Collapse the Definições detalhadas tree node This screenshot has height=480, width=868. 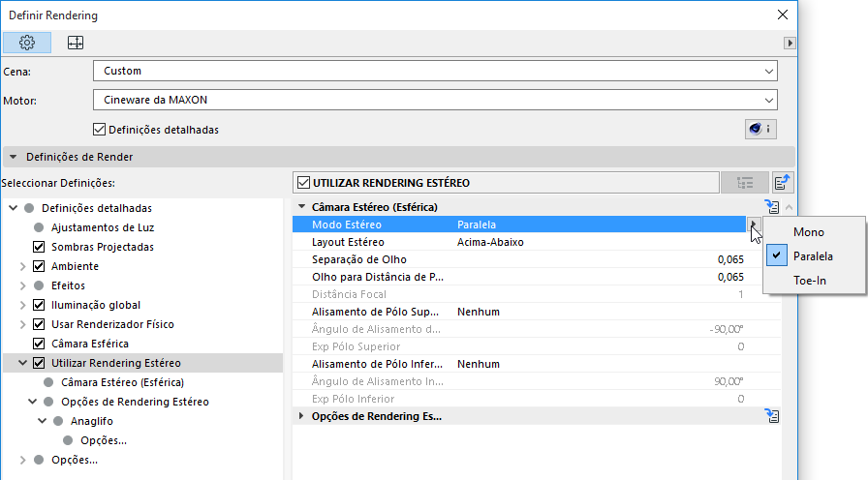[14, 208]
